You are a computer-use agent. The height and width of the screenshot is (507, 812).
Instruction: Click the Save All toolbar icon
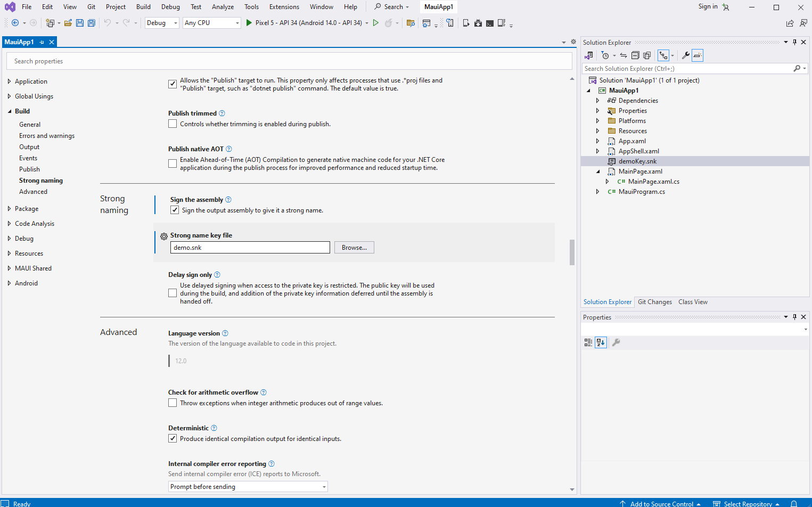tap(91, 23)
